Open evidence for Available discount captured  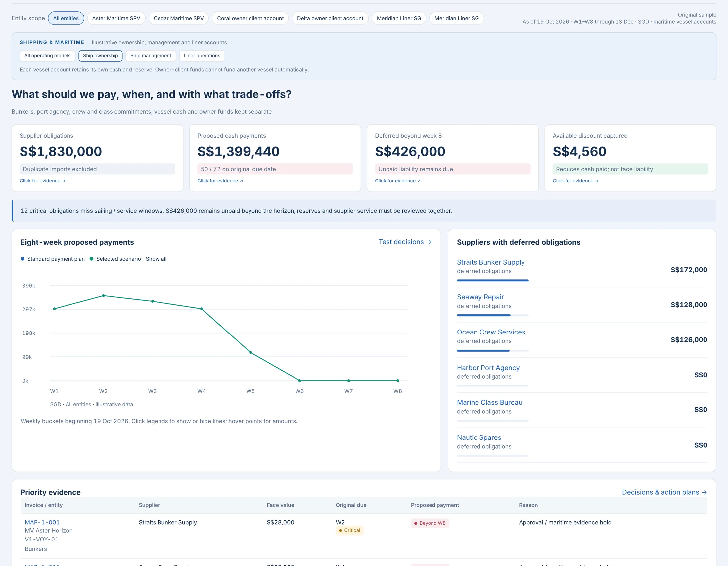(x=575, y=181)
